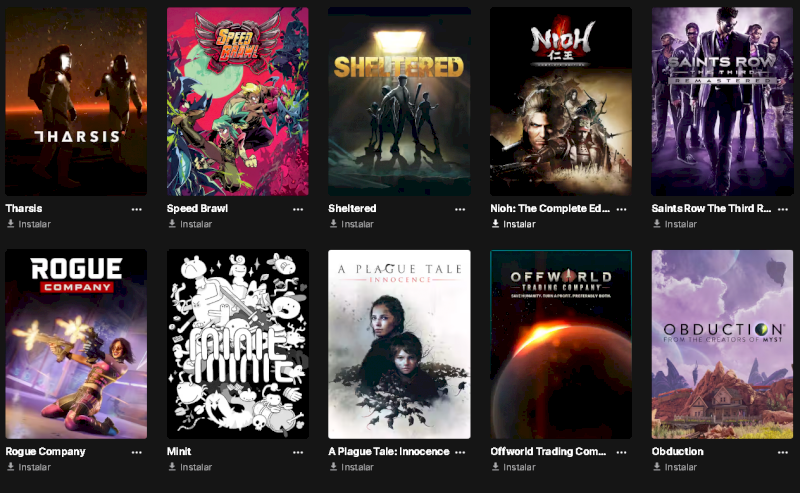
Task: Open options dots for Offworld Trading Company
Action: (621, 452)
